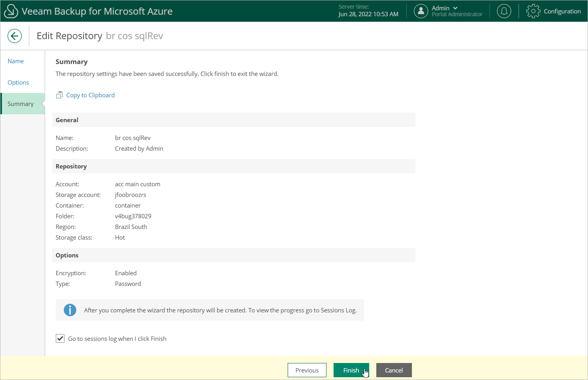588x380 pixels.
Task: Click the Portal Administrator role label
Action: click(x=457, y=14)
